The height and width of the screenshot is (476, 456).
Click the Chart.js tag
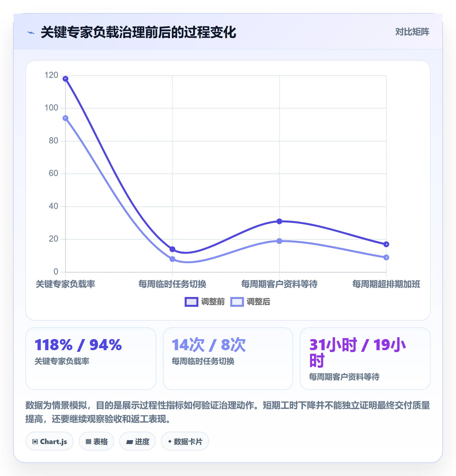pos(50,441)
